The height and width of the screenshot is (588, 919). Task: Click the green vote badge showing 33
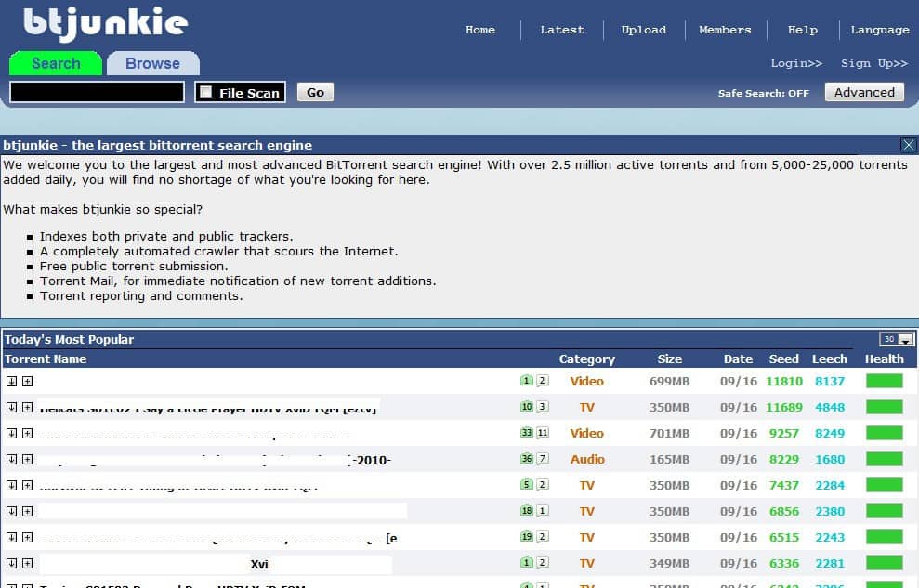[527, 433]
